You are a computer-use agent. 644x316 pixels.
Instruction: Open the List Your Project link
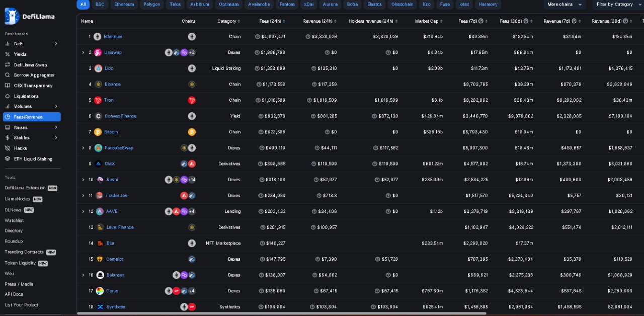coord(22,305)
